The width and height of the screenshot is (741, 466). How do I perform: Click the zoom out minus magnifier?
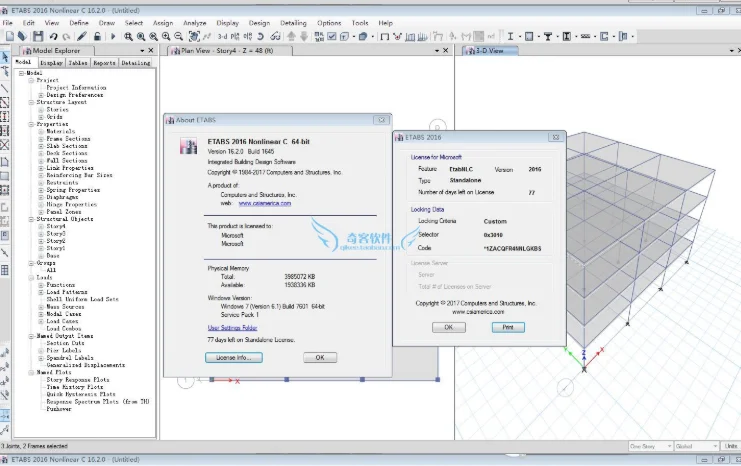pyautogui.click(x=179, y=36)
